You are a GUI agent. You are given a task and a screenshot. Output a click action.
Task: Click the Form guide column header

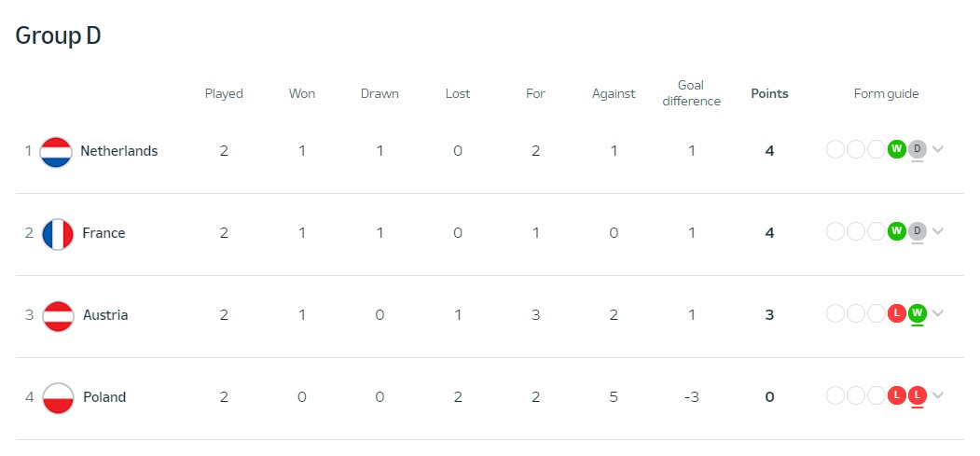pos(886,93)
